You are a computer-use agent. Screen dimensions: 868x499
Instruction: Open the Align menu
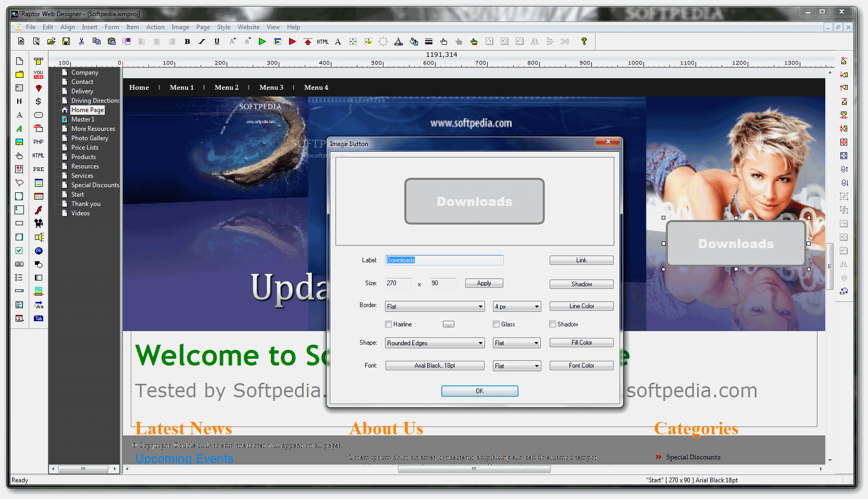pos(67,27)
